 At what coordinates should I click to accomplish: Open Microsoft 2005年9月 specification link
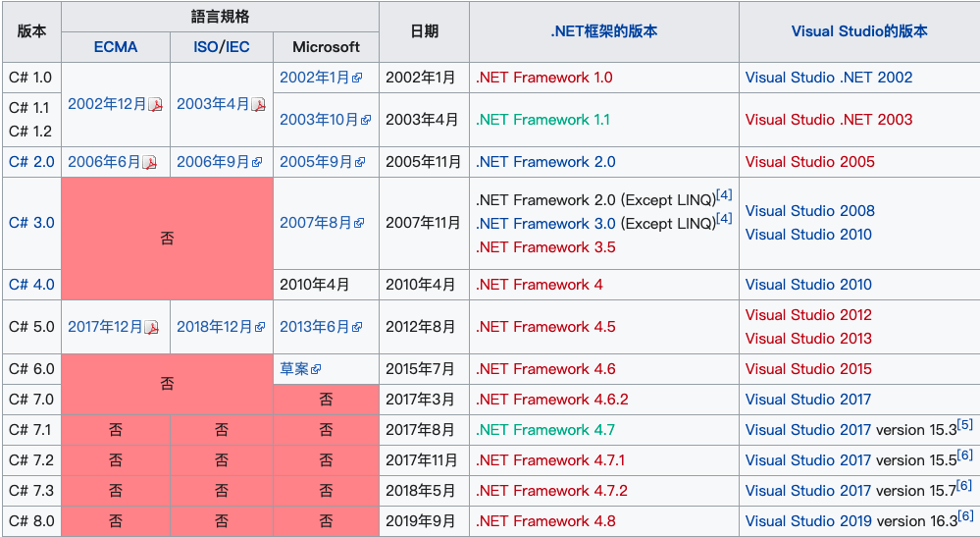(316, 162)
